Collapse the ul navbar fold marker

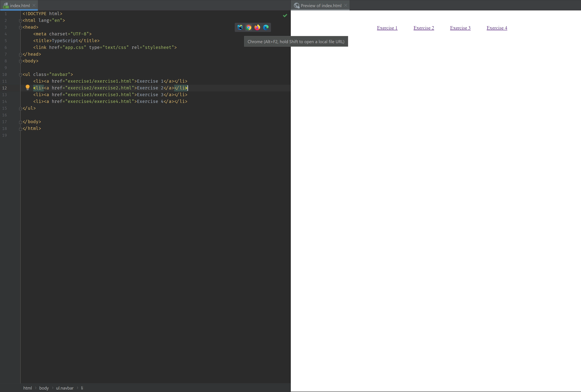click(20, 75)
